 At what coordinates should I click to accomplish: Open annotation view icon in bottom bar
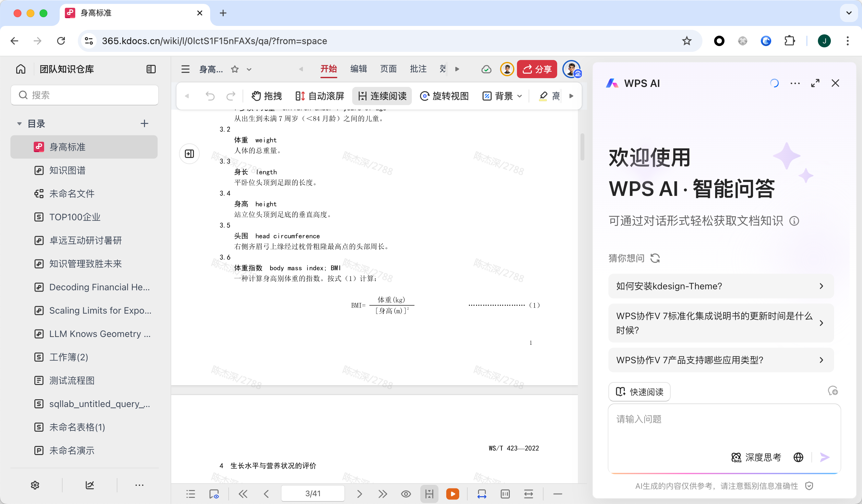click(214, 494)
